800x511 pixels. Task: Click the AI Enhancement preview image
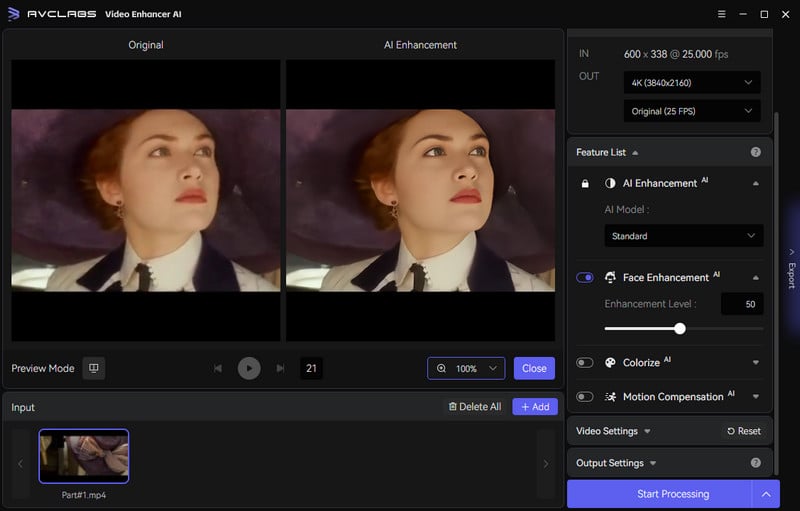pyautogui.click(x=420, y=200)
